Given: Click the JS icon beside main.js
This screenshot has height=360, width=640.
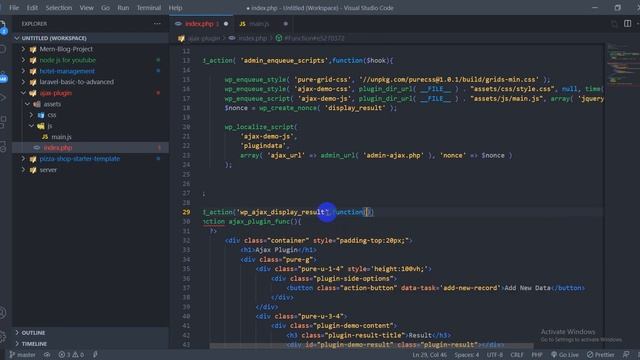Looking at the screenshot, I should [x=45, y=137].
